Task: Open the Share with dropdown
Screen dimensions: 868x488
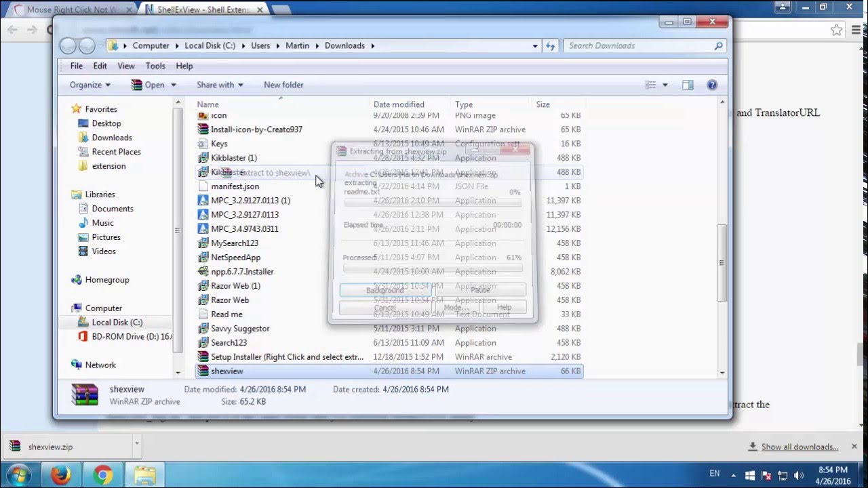Action: [220, 85]
